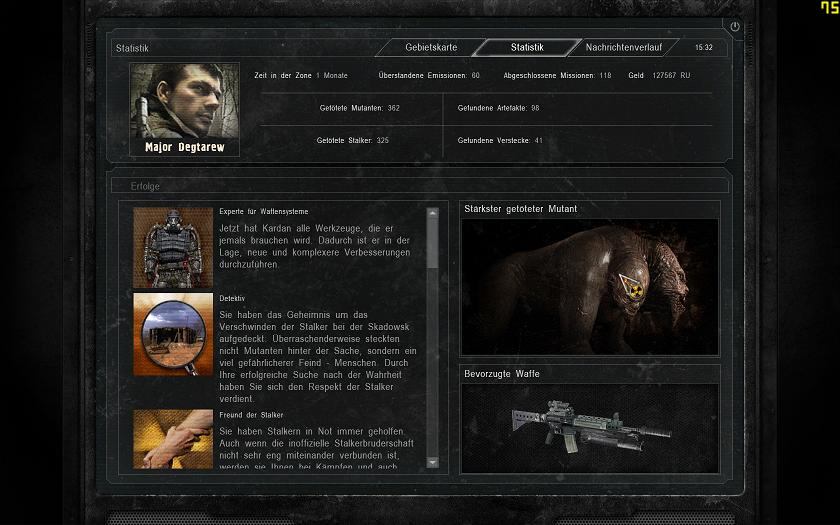Select the Statistik tab
The width and height of the screenshot is (840, 525).
[527, 47]
